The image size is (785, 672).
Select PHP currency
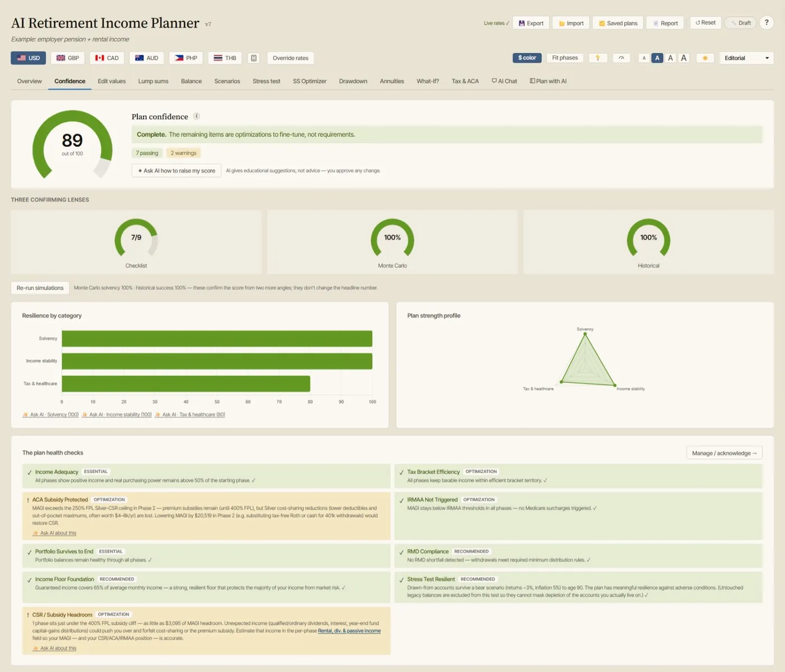pyautogui.click(x=186, y=58)
